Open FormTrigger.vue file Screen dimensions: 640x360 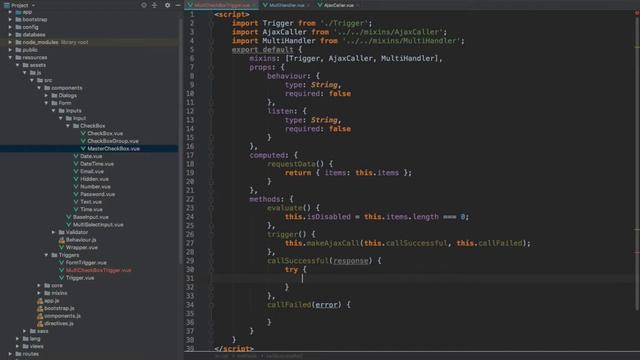[86, 263]
